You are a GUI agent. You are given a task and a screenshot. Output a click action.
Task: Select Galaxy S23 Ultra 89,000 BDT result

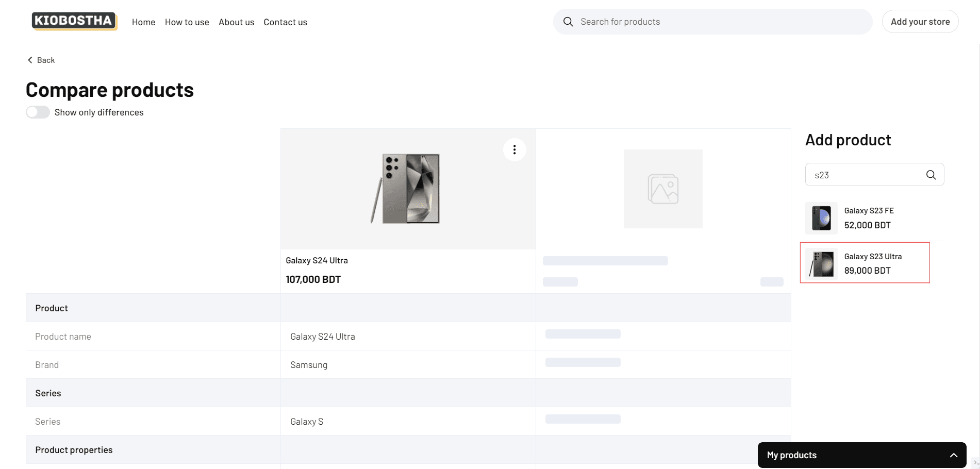[x=873, y=263]
